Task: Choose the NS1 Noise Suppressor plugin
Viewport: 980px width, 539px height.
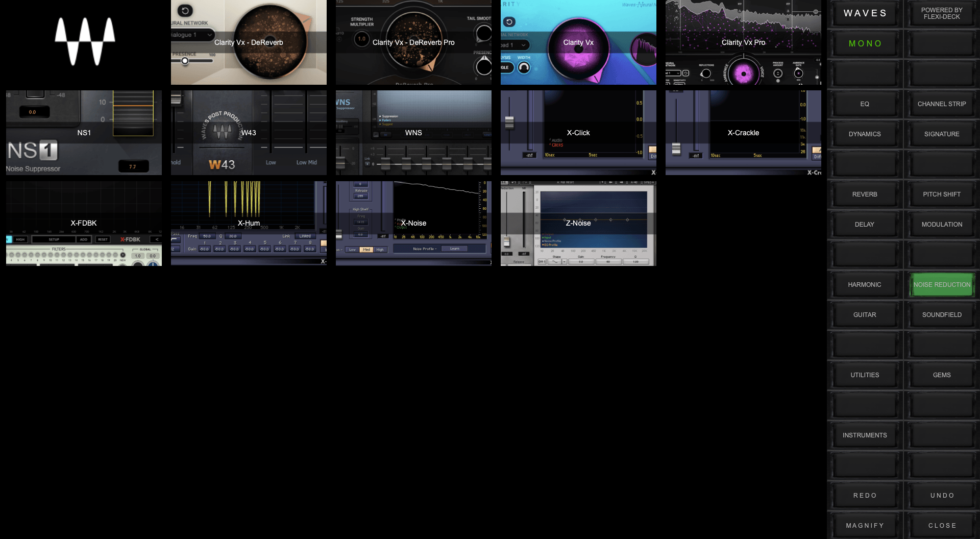Action: [x=84, y=133]
